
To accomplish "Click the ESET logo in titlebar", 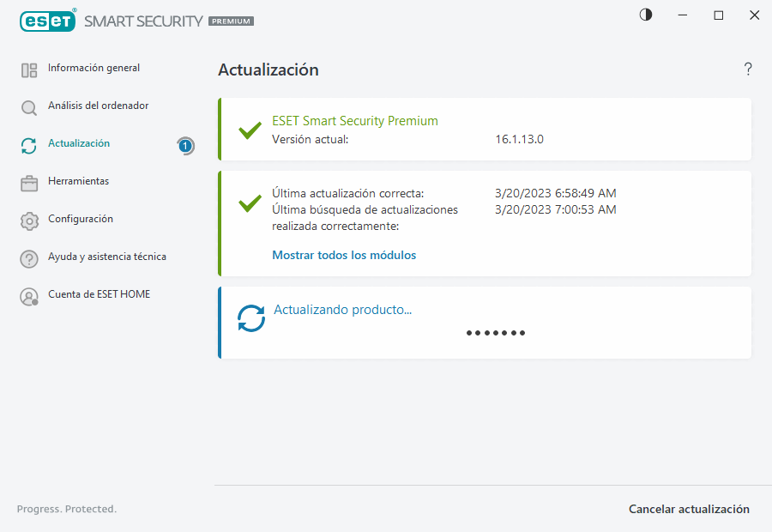I will pyautogui.click(x=47, y=21).
